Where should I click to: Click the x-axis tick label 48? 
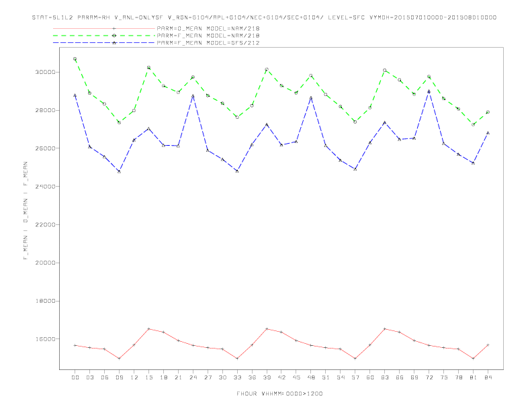311,377
